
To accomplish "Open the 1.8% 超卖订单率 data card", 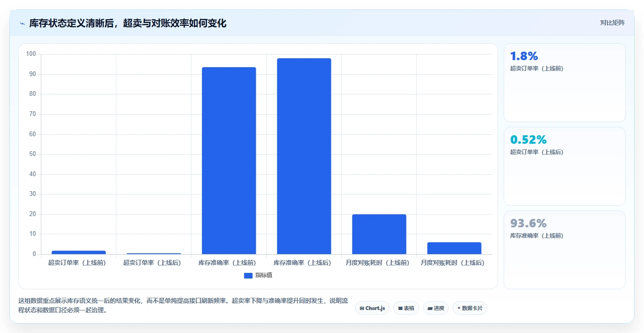I will point(565,83).
